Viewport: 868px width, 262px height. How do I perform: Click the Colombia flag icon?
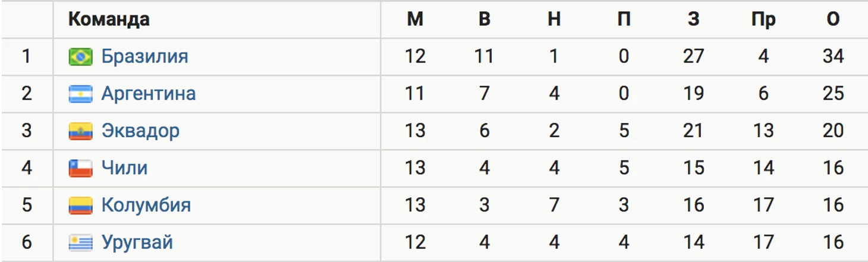(x=80, y=206)
